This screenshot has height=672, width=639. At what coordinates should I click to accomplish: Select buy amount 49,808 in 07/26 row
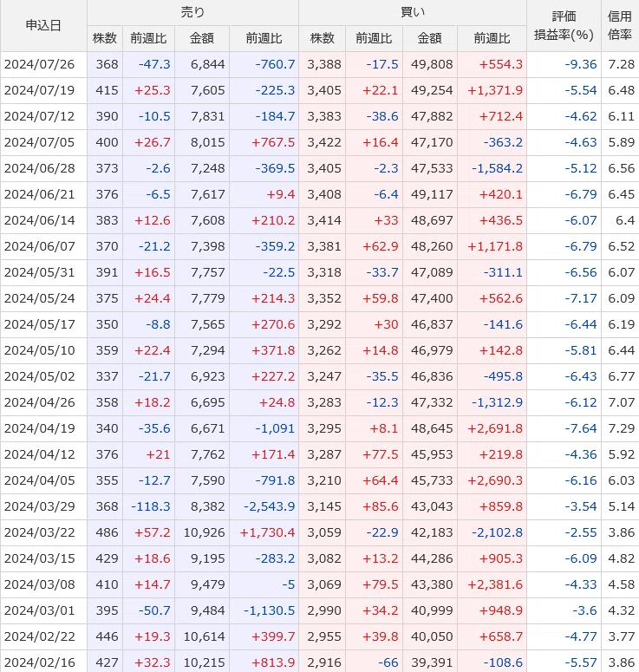pyautogui.click(x=430, y=65)
